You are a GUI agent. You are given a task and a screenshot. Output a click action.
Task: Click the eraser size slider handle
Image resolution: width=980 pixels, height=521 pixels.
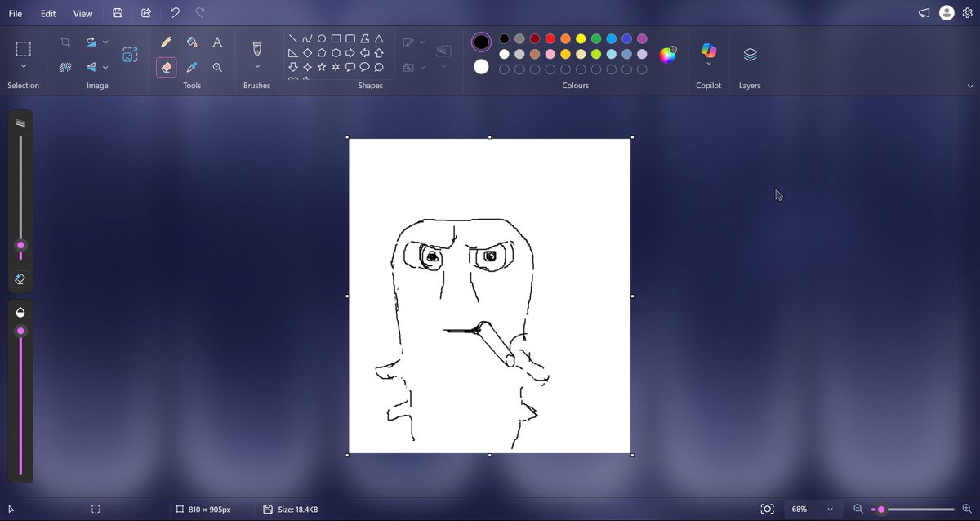click(x=20, y=245)
